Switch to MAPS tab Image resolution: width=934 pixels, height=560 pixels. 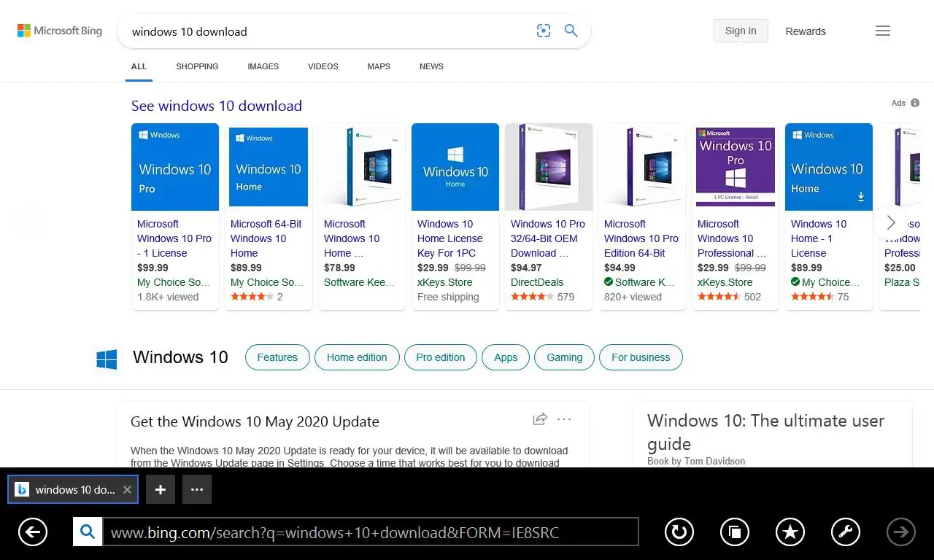point(379,66)
